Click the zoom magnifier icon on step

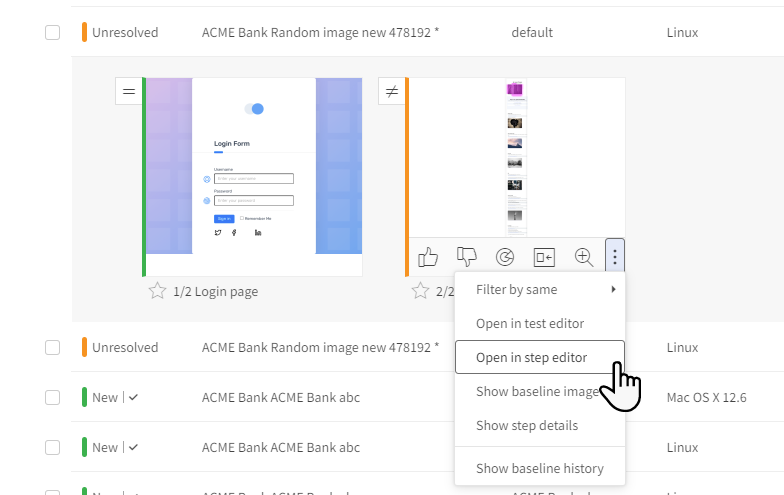coord(584,258)
